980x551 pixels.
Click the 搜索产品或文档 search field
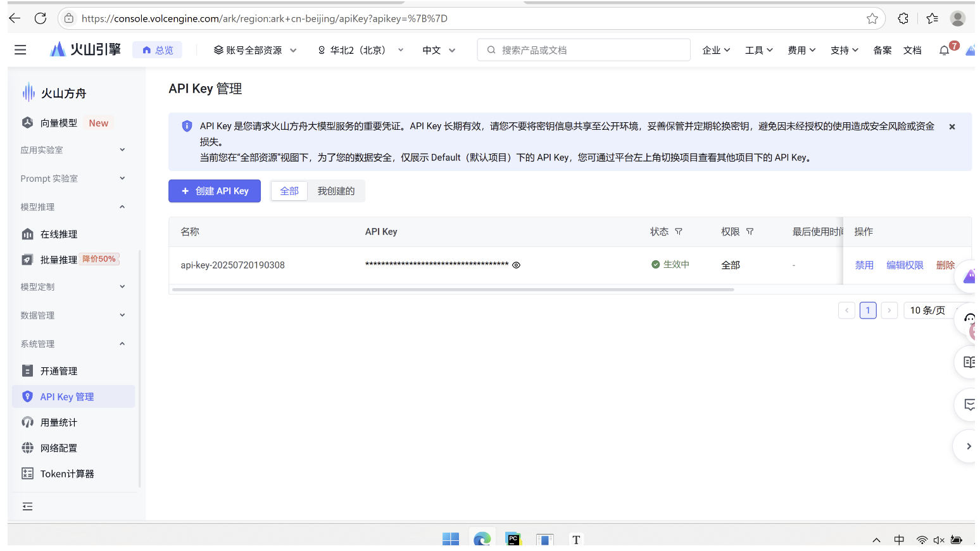(x=584, y=50)
